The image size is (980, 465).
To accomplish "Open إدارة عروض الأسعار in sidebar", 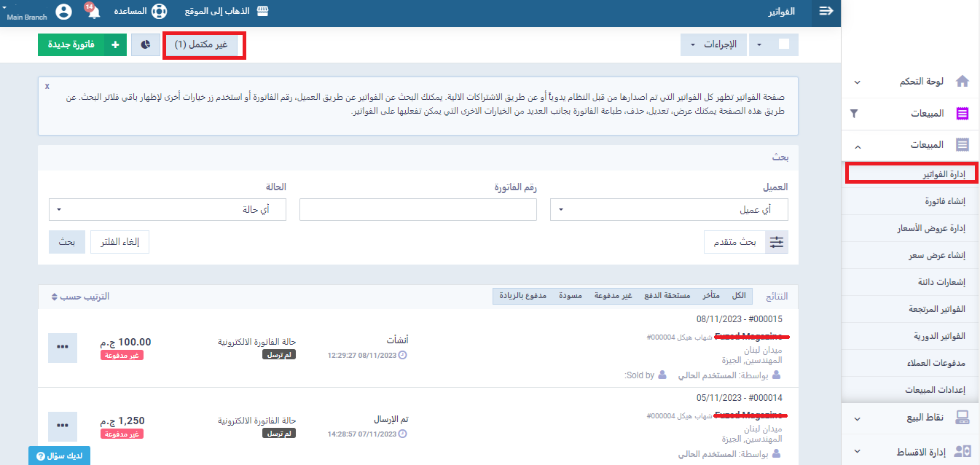I will [910, 228].
